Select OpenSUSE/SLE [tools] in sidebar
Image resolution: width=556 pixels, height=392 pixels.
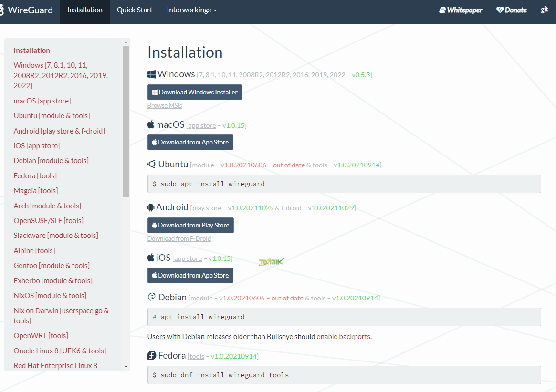click(49, 221)
